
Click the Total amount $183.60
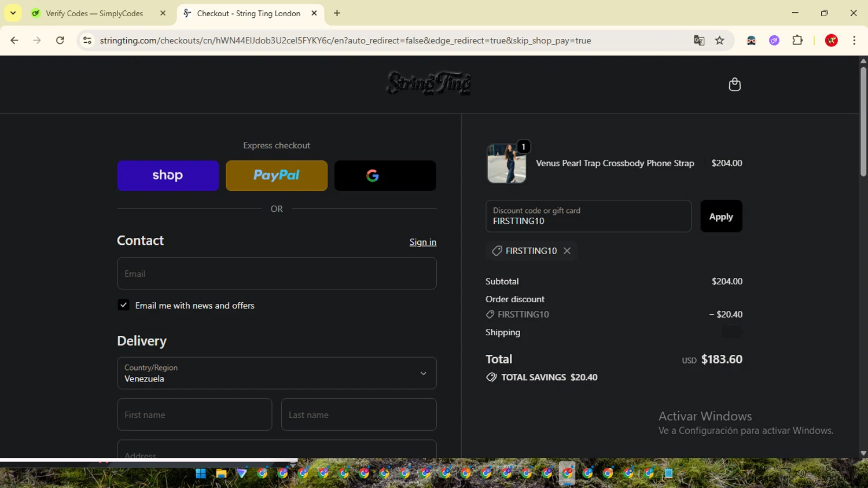(x=722, y=359)
